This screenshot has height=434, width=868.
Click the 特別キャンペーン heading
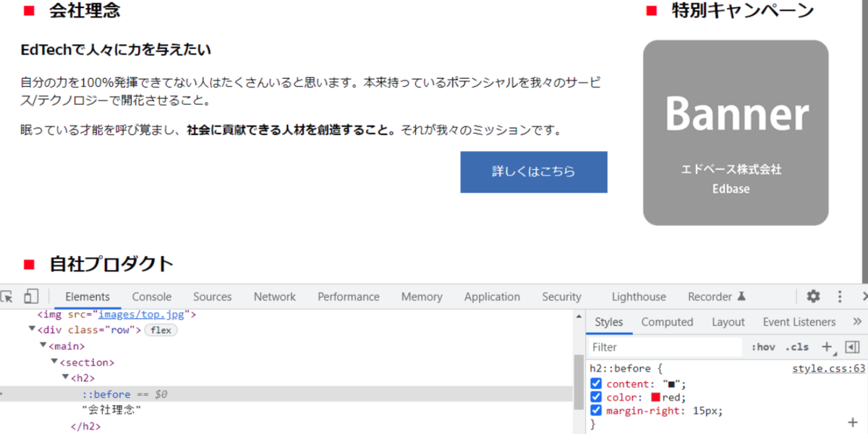point(743,11)
